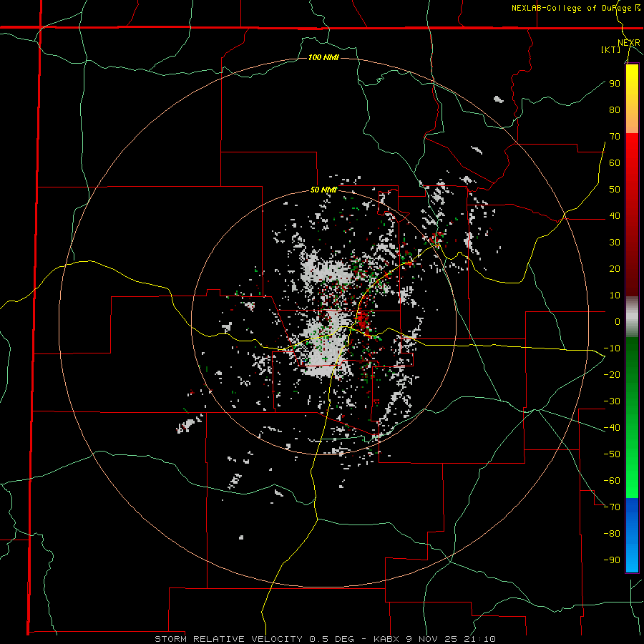This screenshot has height=644, width=644.
Task: Click the -40 value on the color scale
Action: coord(612,428)
